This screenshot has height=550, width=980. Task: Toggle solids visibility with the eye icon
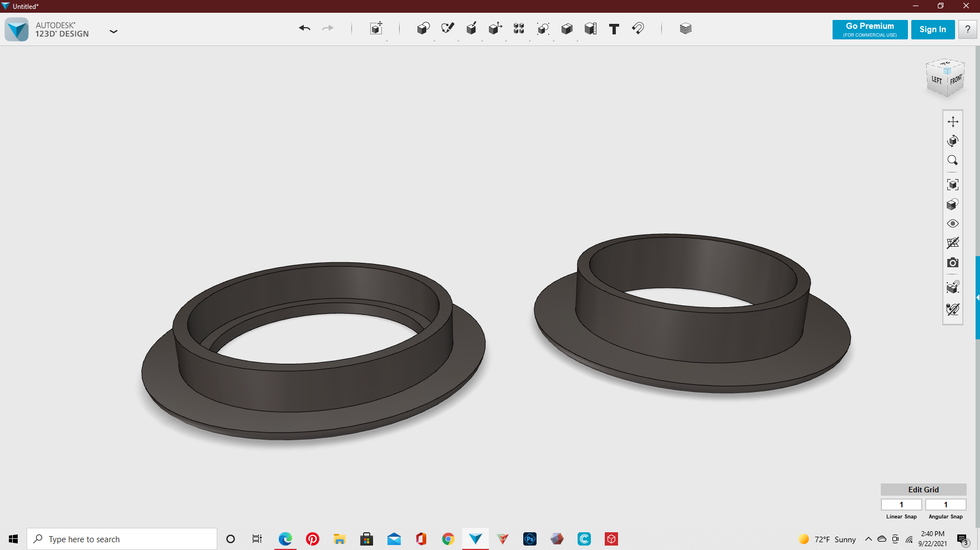click(x=952, y=224)
